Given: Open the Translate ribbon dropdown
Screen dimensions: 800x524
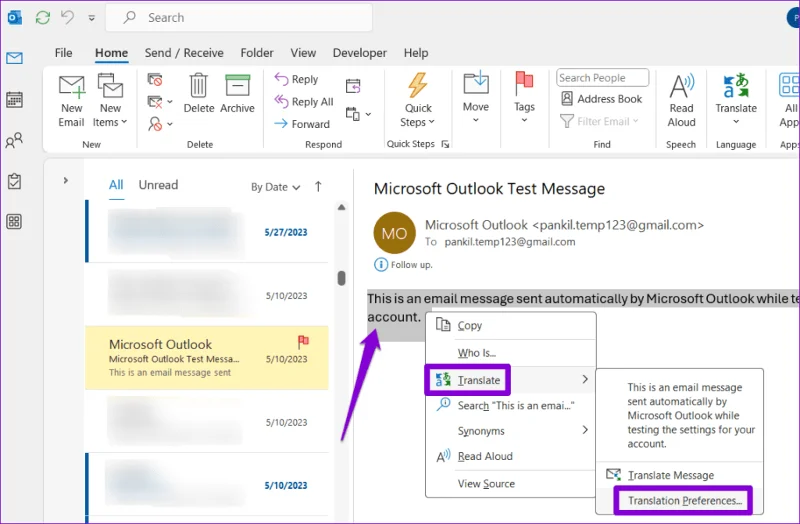Looking at the screenshot, I should click(736, 99).
